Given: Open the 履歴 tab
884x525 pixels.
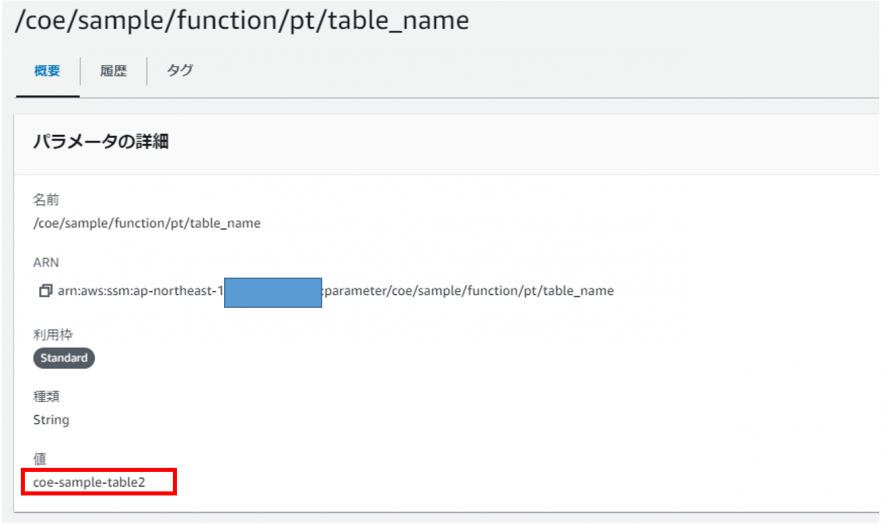Looking at the screenshot, I should click(x=113, y=71).
